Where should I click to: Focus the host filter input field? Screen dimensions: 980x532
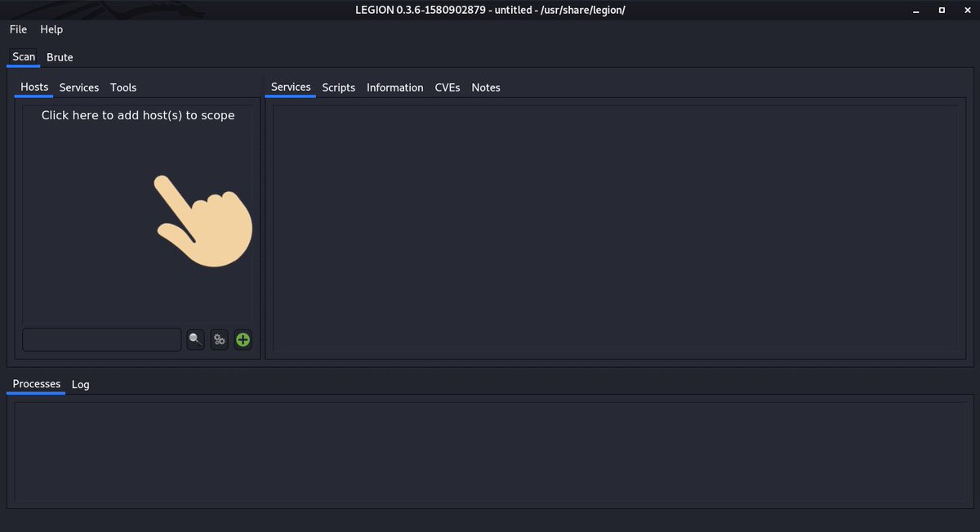click(x=101, y=340)
